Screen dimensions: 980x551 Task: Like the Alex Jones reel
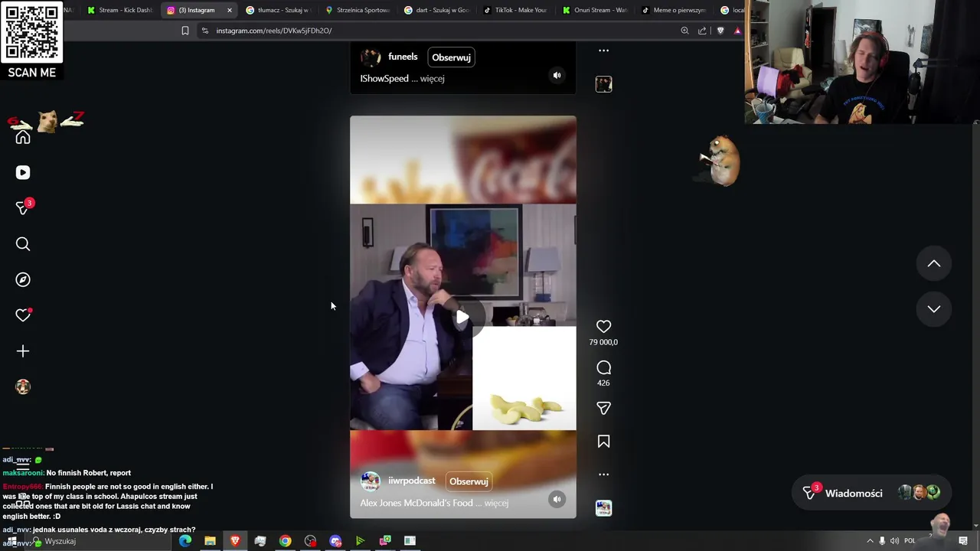(603, 327)
